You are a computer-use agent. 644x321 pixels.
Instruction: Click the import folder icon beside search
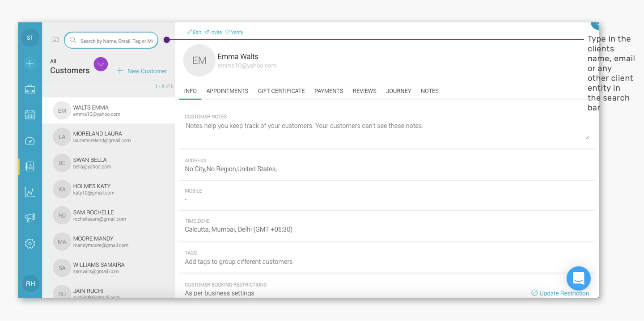coord(55,39)
